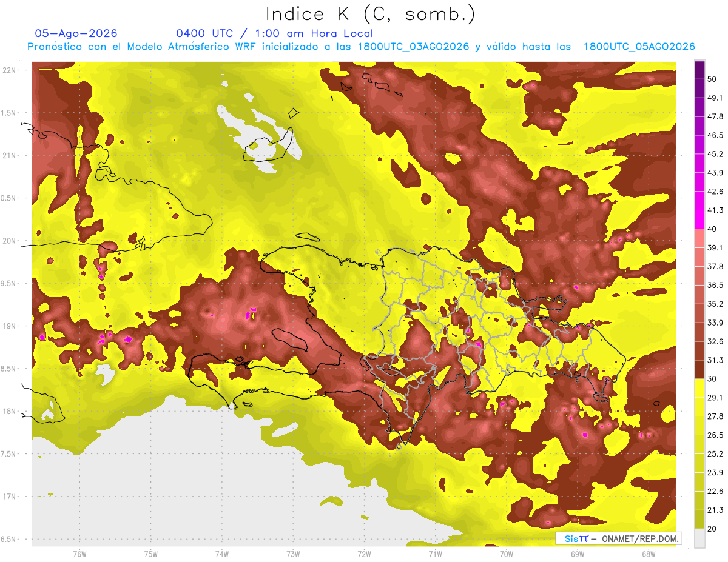Click the "Indice K (C, somb.)" title
This screenshot has width=728, height=562.
(x=371, y=14)
